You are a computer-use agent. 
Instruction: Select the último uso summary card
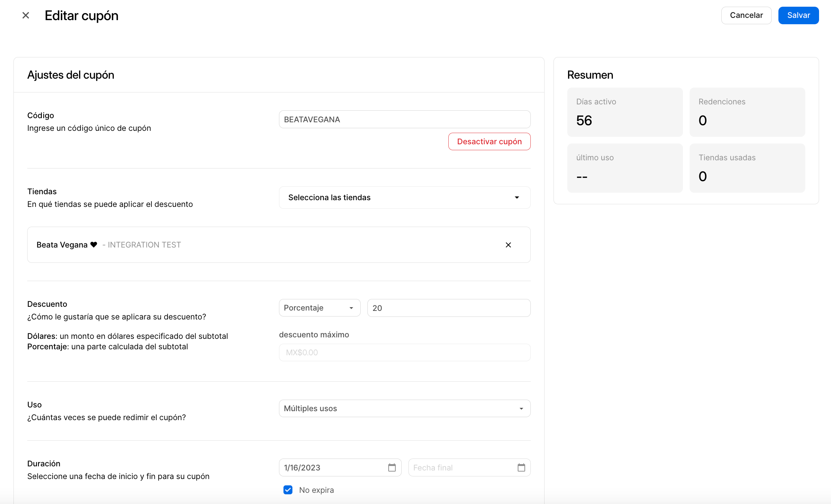point(625,168)
